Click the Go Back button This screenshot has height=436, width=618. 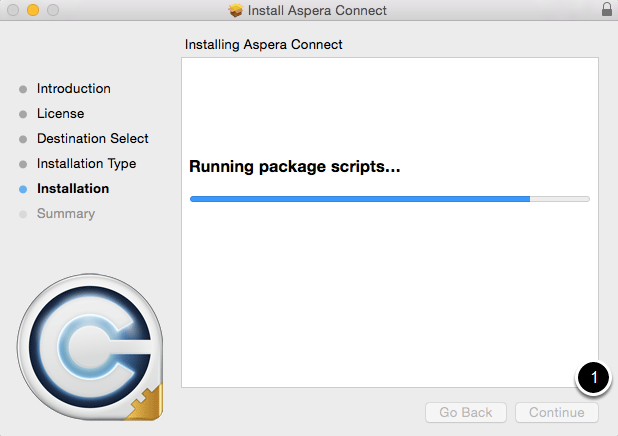465,412
